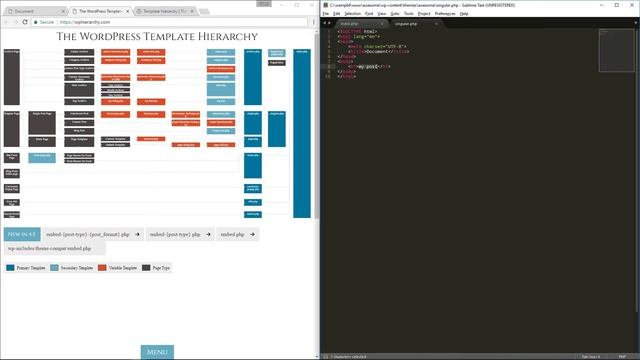640x360 pixels.
Task: Click the Author Archive block
Action: point(79,52)
